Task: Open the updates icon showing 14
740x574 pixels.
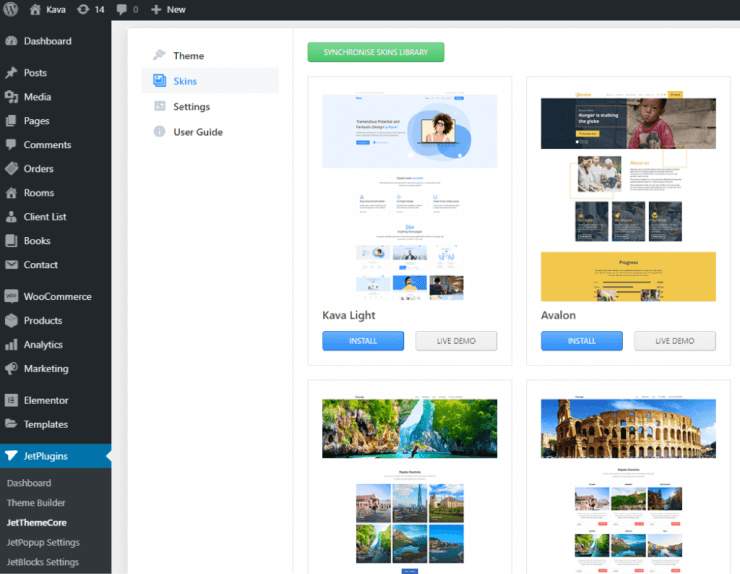Action: click(x=83, y=9)
